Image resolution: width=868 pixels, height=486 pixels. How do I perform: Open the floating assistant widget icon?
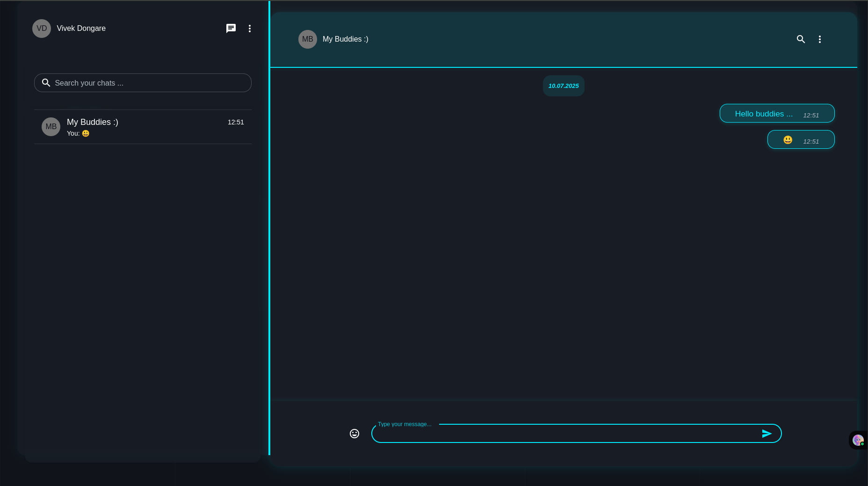pyautogui.click(x=858, y=440)
